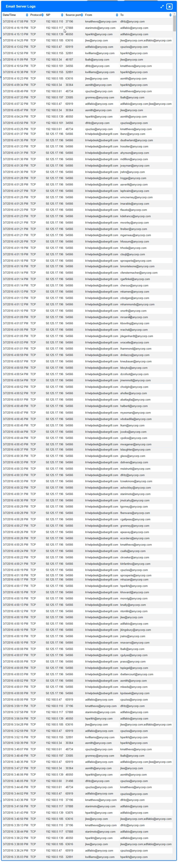
Task: Click recipient msistrunk@anycorp.com
Action: pos(135,469)
